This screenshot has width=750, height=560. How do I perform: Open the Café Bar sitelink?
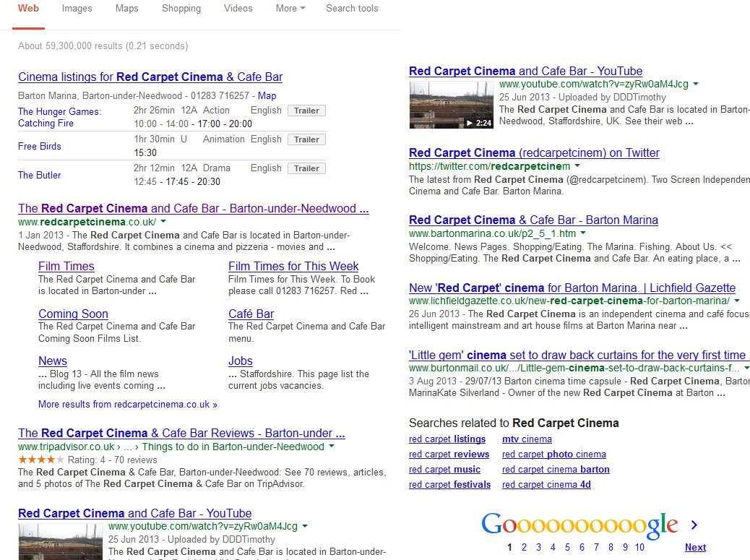(251, 314)
